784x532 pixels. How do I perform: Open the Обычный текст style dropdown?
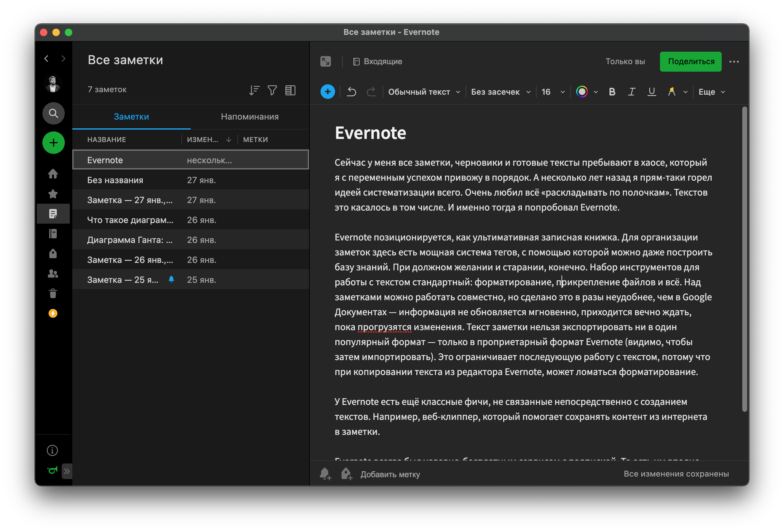(424, 92)
